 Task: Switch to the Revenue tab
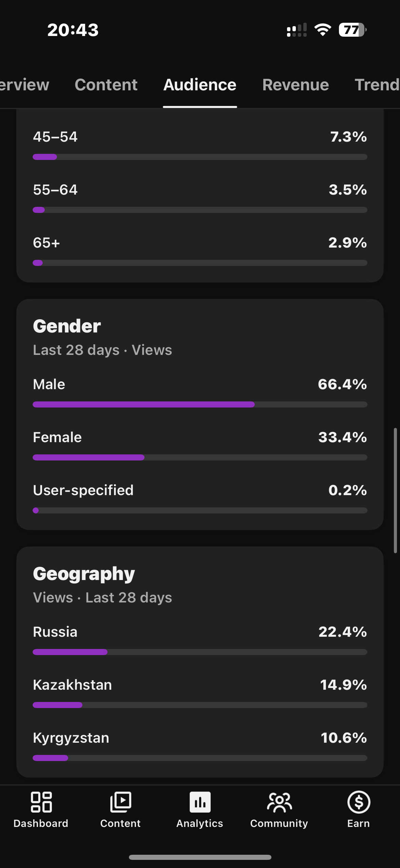296,85
